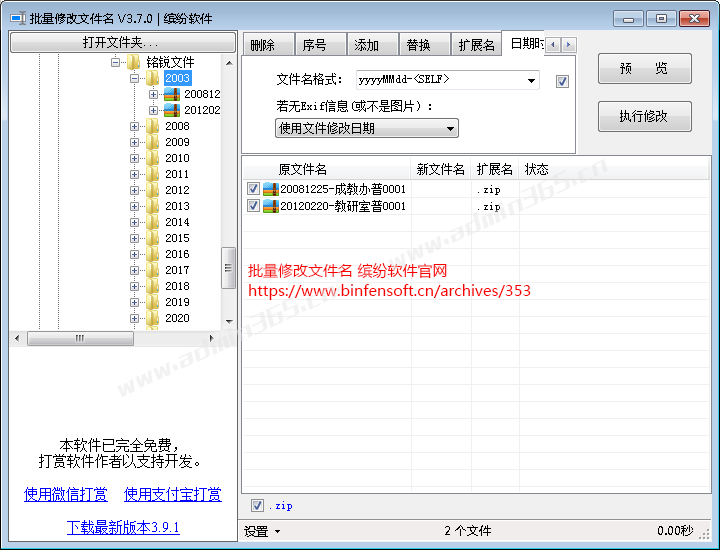This screenshot has width=720, height=550.
Task: Click the folder icon beside 2010
Action: [152, 158]
